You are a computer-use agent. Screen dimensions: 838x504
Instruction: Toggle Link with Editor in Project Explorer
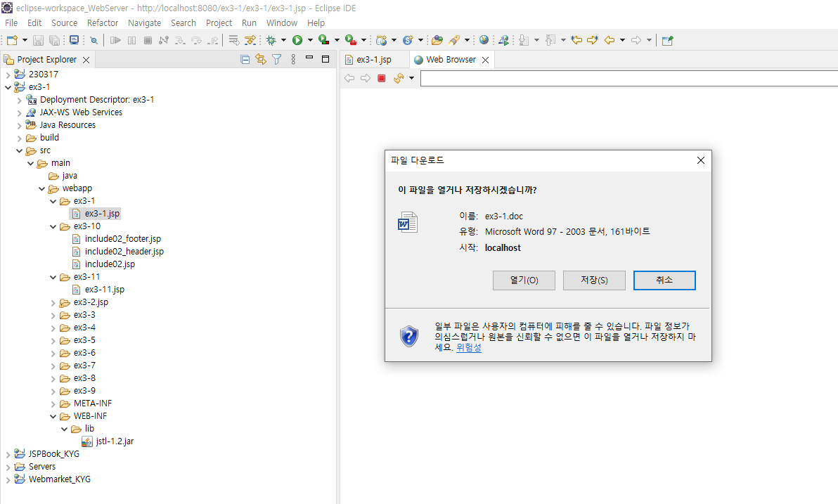click(x=261, y=59)
